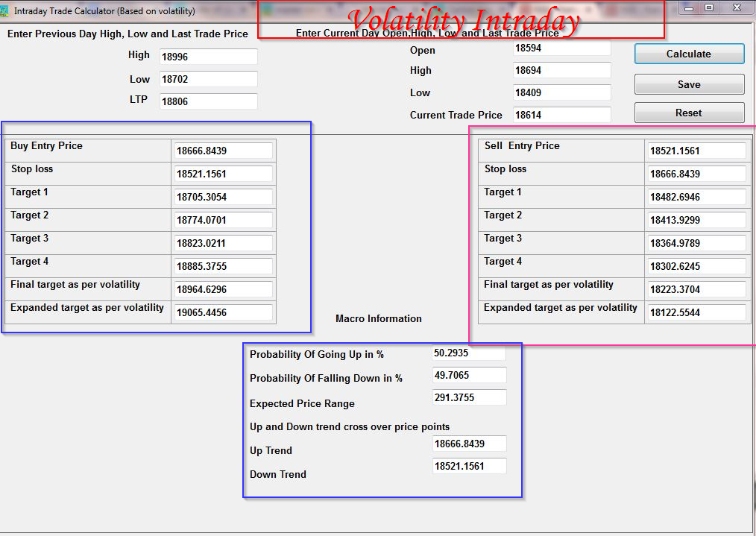The width and height of the screenshot is (756, 536).
Task: Click the current day Low field
Action: point(561,92)
